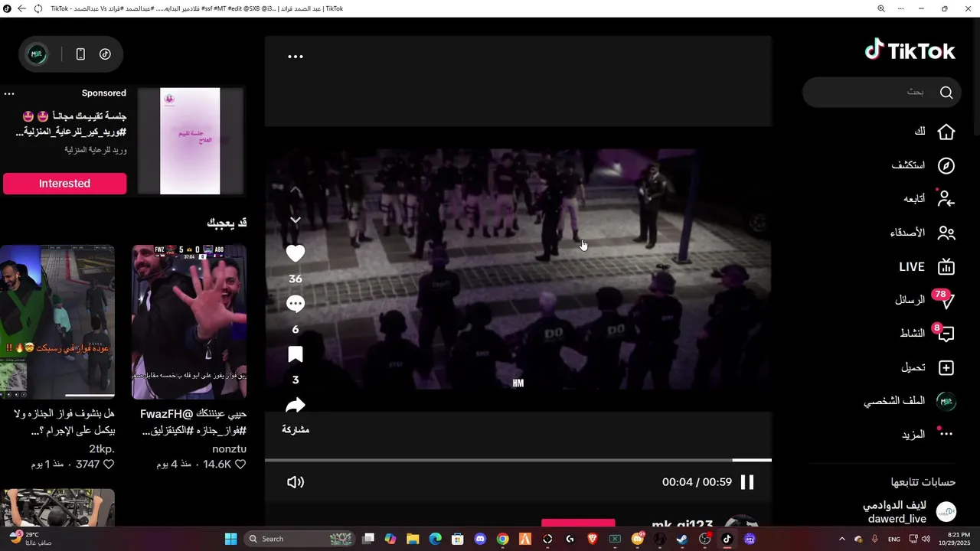Show hidden system tray icons
Viewport: 980px width, 551px height.
(842, 539)
